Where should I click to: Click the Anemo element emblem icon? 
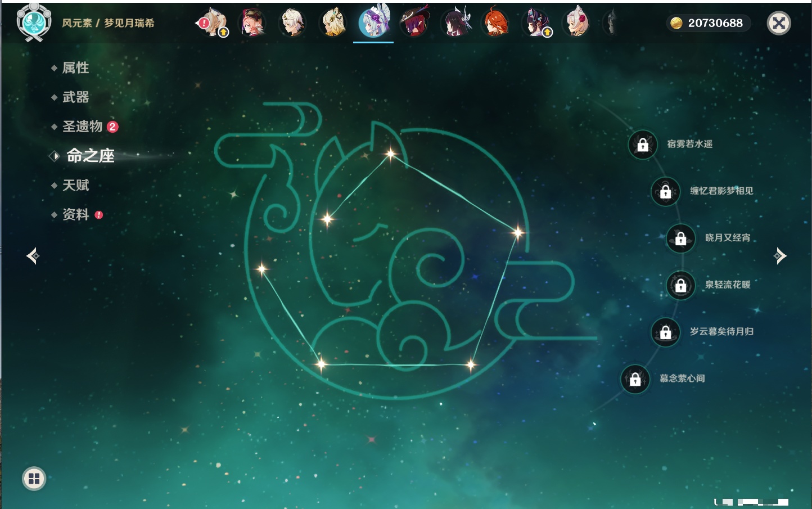click(34, 22)
